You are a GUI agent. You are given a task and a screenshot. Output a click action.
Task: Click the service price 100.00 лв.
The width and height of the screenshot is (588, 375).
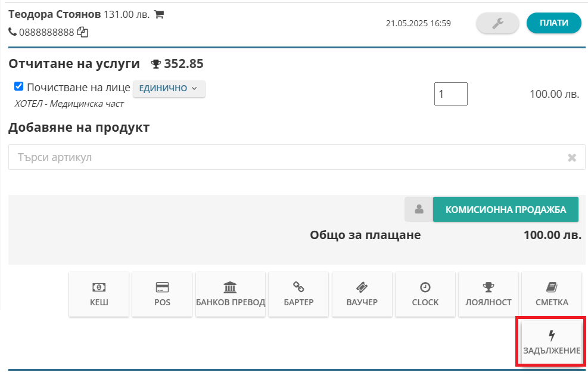coord(554,94)
